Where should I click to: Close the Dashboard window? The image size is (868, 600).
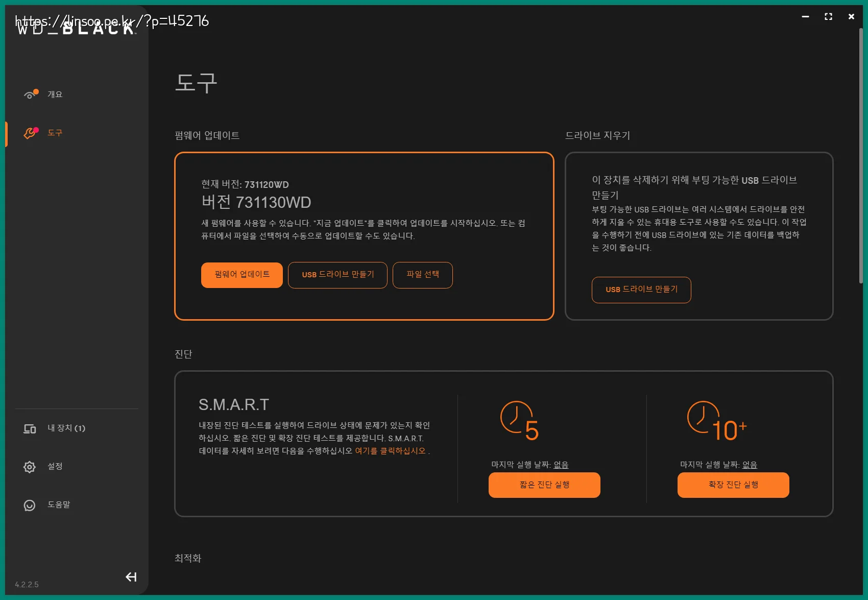(851, 17)
